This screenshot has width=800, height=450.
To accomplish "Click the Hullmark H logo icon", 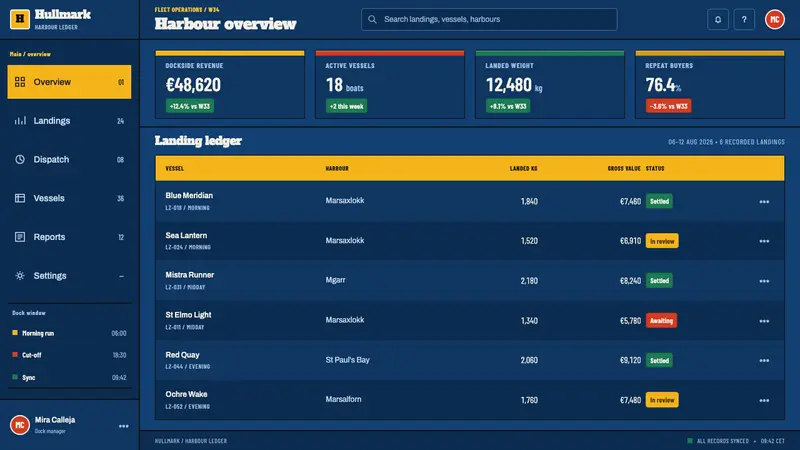I will (20, 19).
